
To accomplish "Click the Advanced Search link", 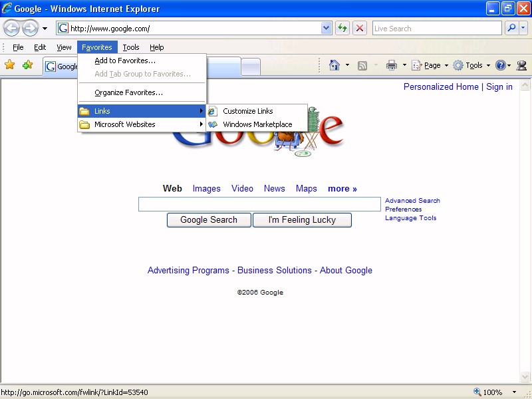I will 412,201.
